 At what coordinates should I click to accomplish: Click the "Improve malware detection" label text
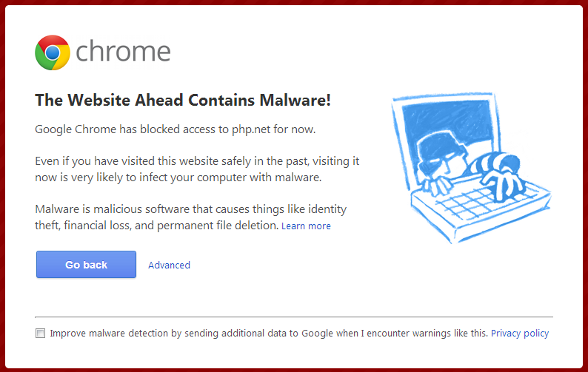click(x=268, y=334)
